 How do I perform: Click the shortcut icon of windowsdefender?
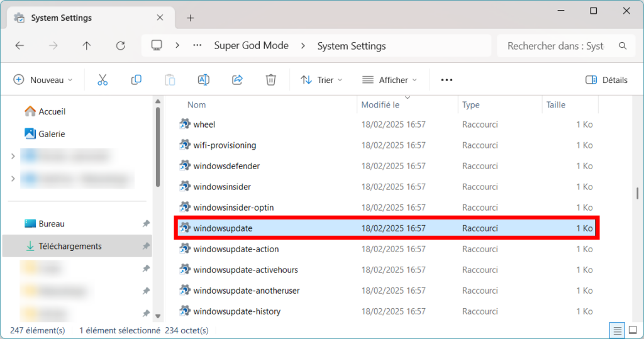click(185, 165)
